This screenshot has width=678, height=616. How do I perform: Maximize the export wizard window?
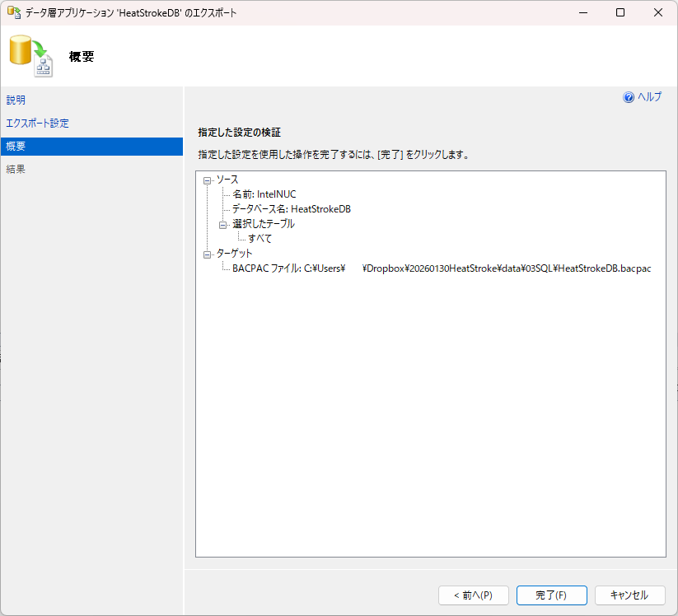[x=620, y=13]
